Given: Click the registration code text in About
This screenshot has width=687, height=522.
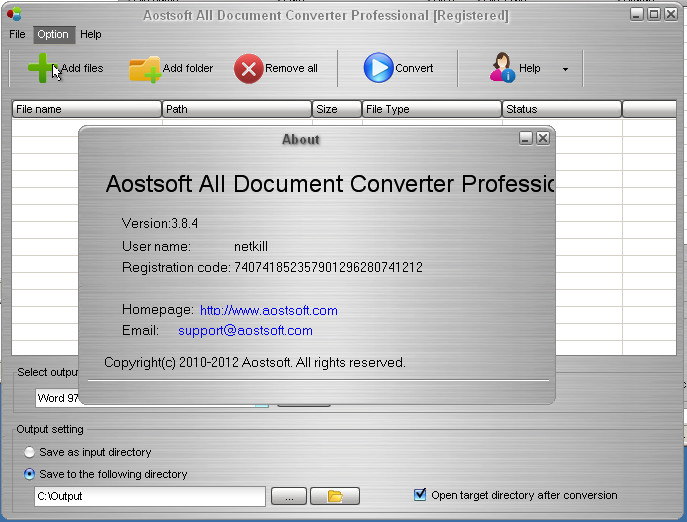Looking at the screenshot, I should point(328,267).
